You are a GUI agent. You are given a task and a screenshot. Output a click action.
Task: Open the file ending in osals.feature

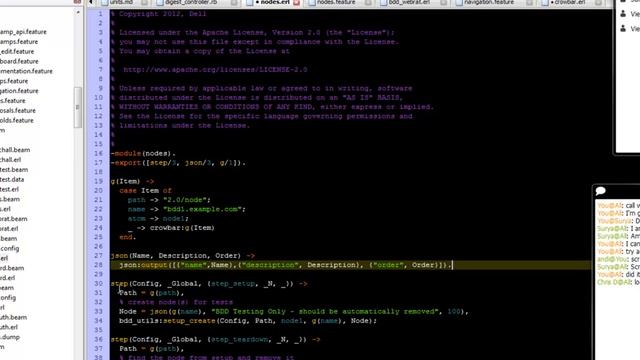click(18, 111)
